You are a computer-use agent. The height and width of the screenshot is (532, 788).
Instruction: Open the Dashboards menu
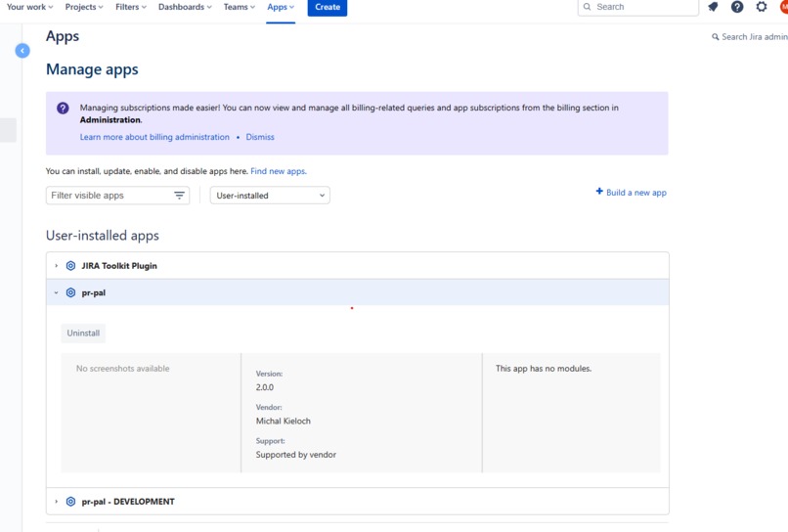click(185, 7)
